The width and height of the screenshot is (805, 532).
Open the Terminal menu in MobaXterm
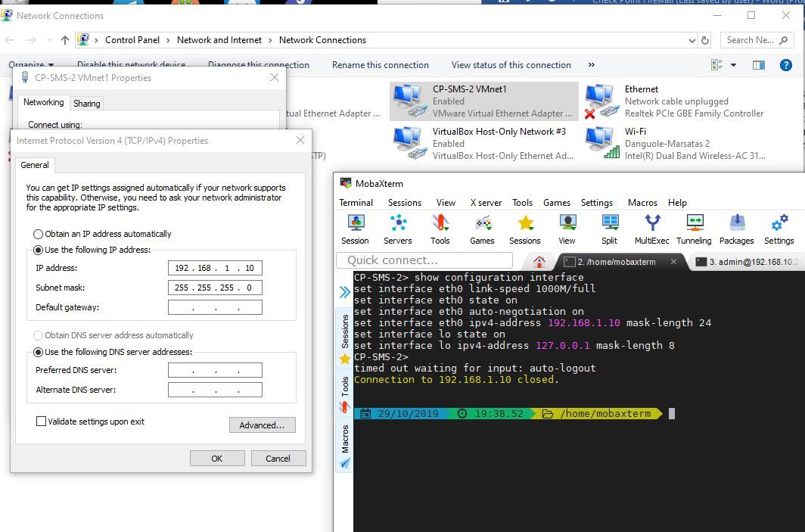point(356,202)
